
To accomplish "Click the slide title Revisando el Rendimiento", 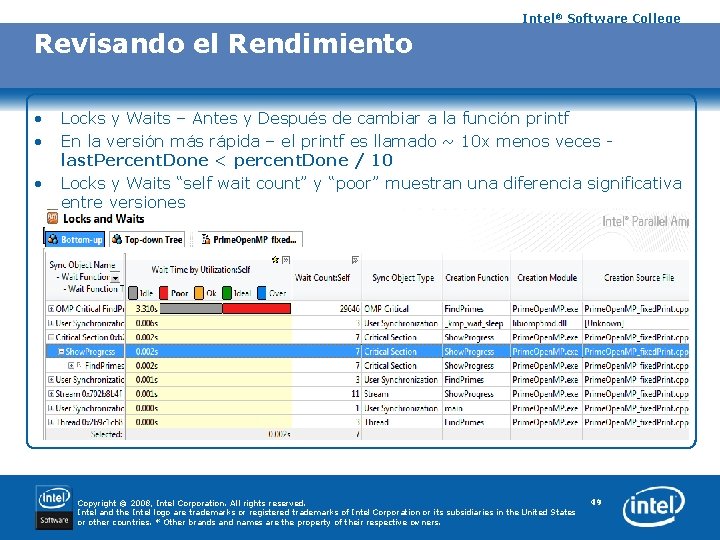I will click(x=224, y=44).
